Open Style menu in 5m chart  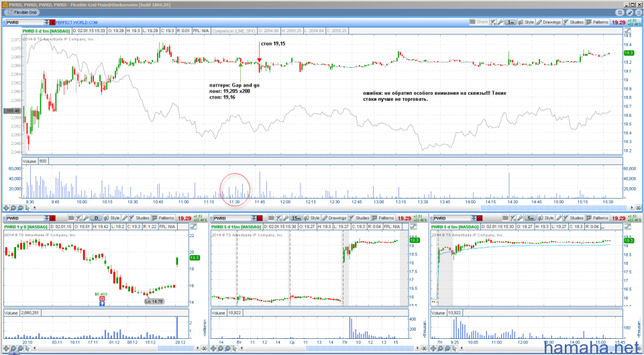click(x=546, y=218)
